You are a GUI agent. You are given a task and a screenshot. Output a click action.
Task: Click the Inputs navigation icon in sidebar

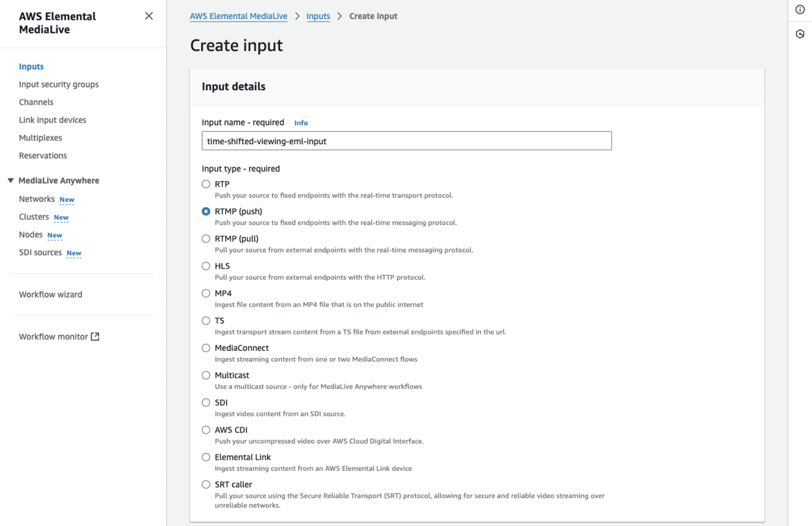point(31,66)
